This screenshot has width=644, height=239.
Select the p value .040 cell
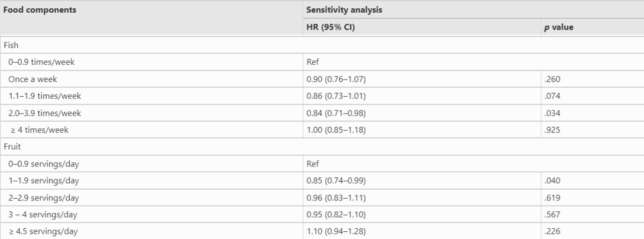(552, 181)
